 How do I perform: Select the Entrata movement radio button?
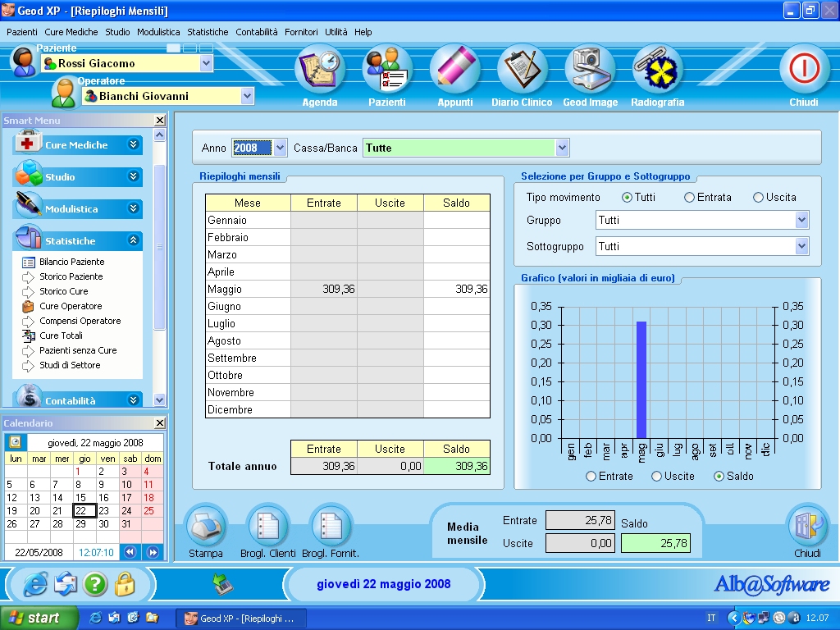[690, 198]
